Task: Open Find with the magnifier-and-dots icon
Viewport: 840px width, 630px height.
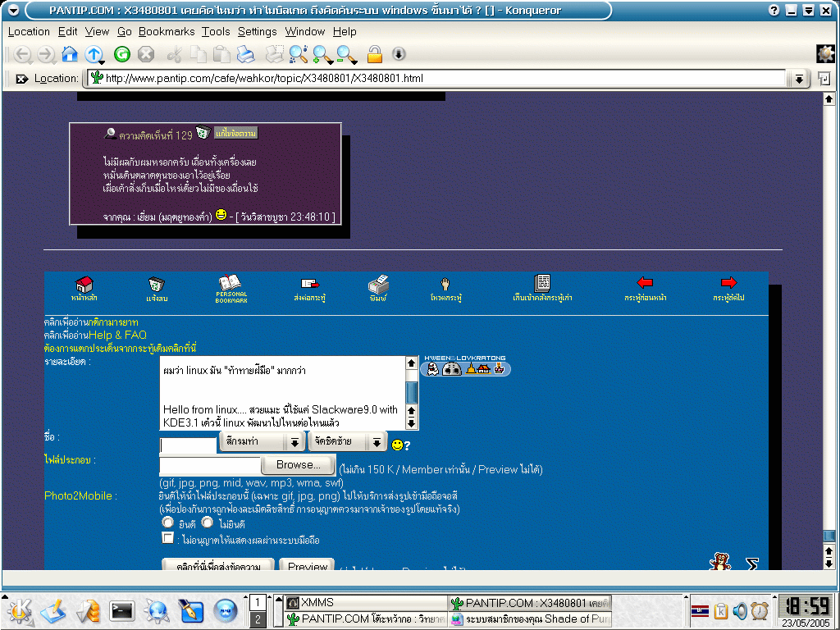Action: (x=298, y=54)
